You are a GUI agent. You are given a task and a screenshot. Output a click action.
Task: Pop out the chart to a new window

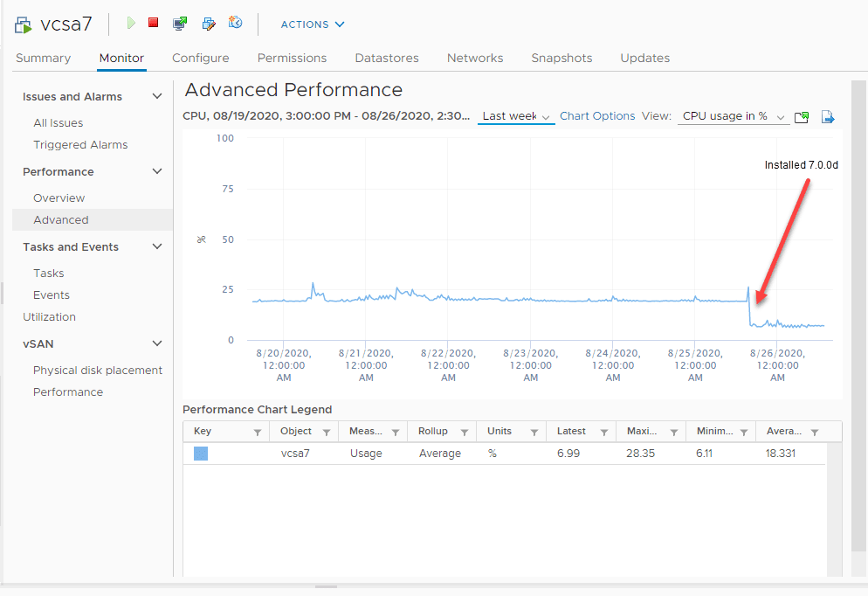point(802,115)
